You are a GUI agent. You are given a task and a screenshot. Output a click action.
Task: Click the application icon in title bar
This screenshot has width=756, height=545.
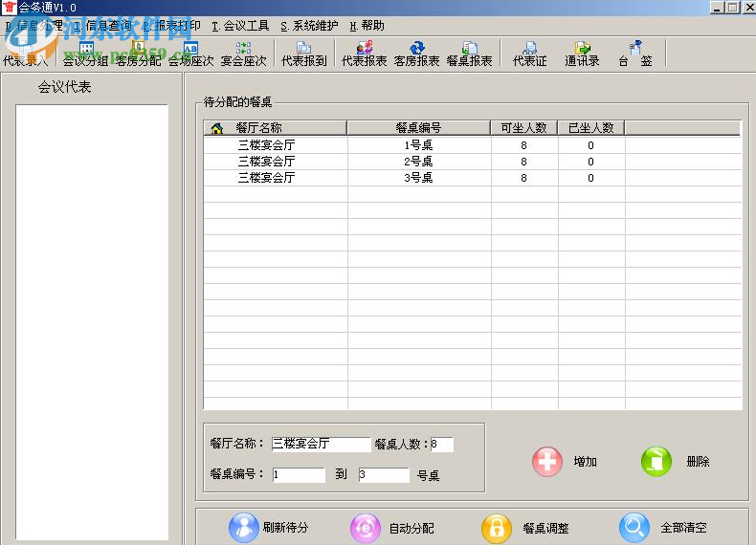click(9, 8)
